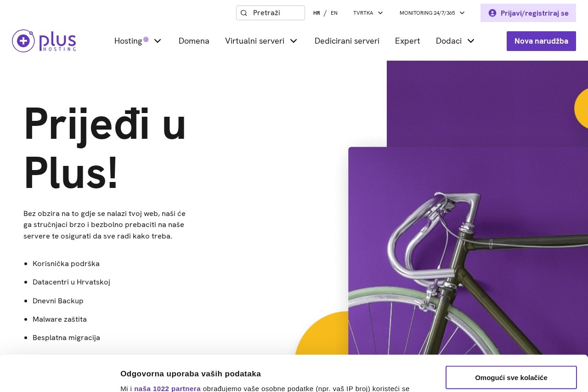
Task: Open the TVRTKA dropdown arrow
Action: [380, 13]
